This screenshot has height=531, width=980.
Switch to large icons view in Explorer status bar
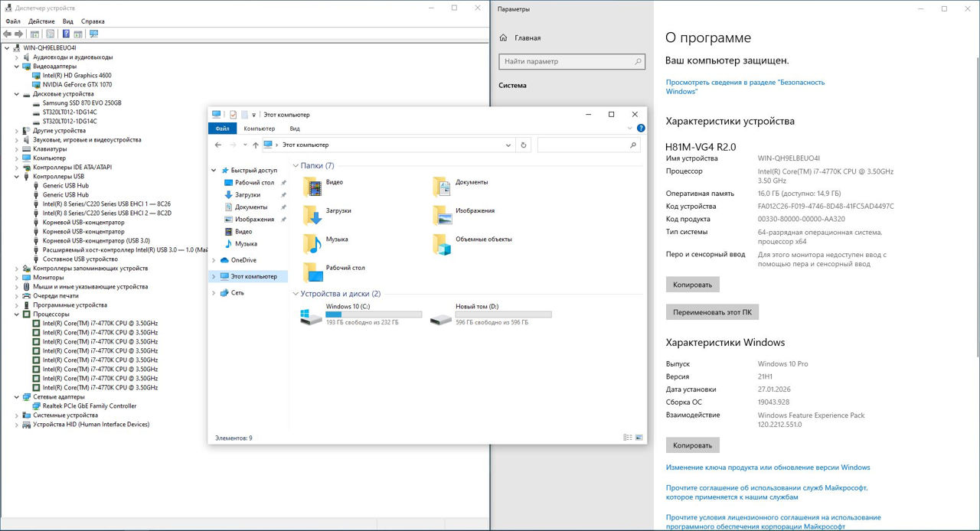coord(639,438)
